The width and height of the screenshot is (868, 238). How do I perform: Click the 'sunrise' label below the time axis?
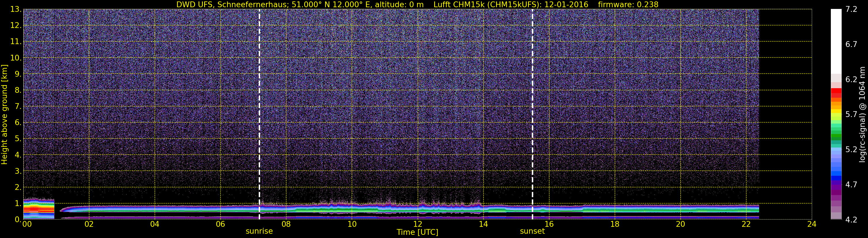(259, 231)
